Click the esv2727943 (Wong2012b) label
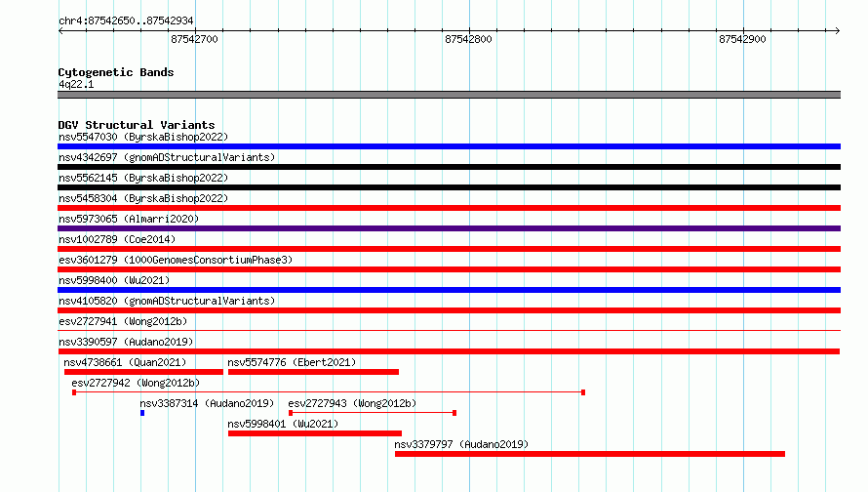The width and height of the screenshot is (868, 492). [352, 403]
